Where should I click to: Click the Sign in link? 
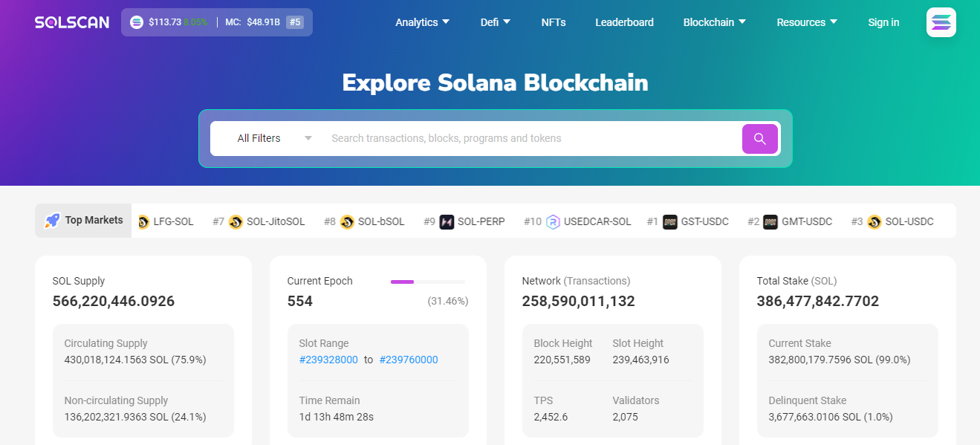(883, 22)
